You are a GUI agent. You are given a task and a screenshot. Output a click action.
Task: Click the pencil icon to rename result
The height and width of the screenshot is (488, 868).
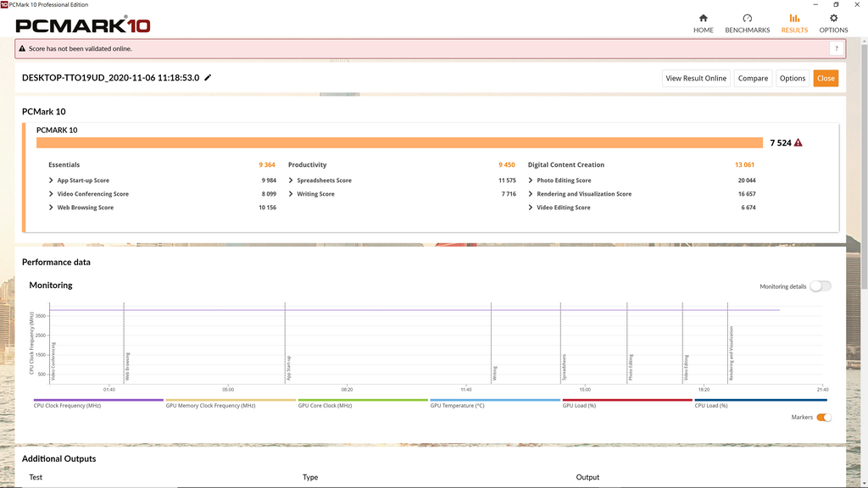209,78
